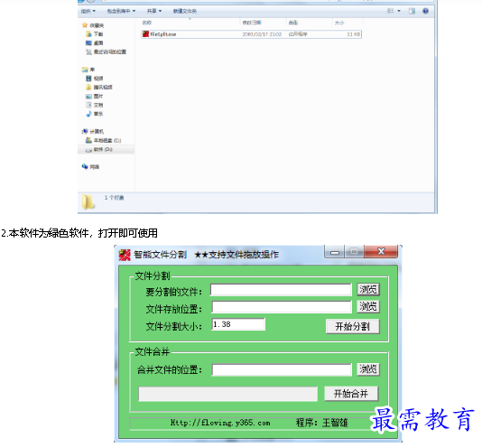Open 网络 network node in sidebar
Screen dimensions: 482x448
(90, 167)
